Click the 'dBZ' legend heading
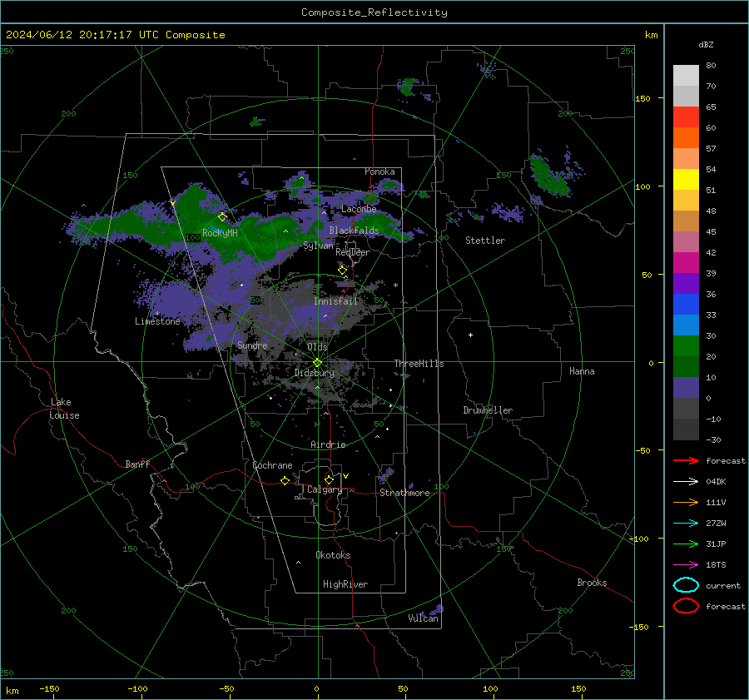 [x=706, y=44]
